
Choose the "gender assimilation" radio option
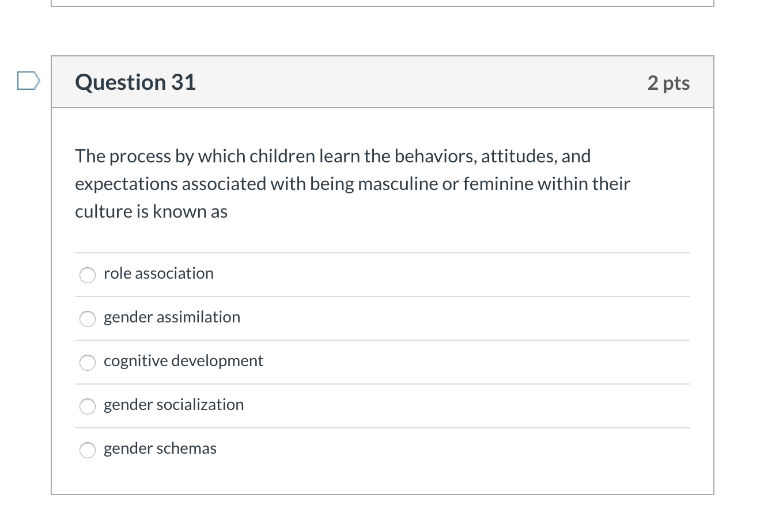(x=88, y=319)
